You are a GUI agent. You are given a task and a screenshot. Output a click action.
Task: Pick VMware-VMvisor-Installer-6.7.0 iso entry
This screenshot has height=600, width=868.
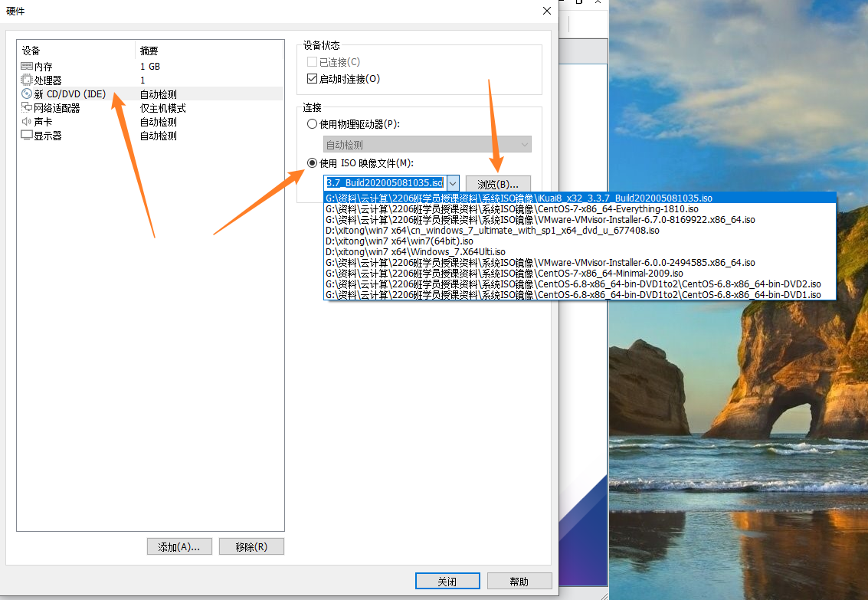[x=540, y=219]
